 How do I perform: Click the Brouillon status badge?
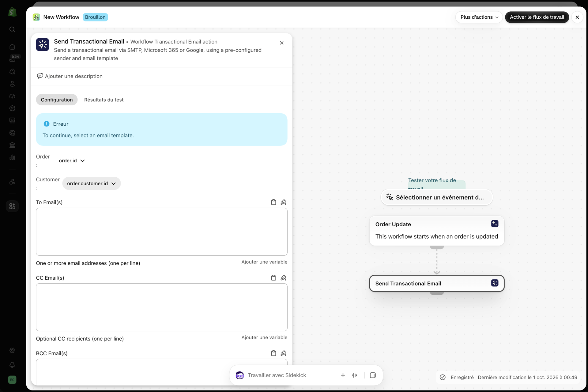[x=95, y=17]
